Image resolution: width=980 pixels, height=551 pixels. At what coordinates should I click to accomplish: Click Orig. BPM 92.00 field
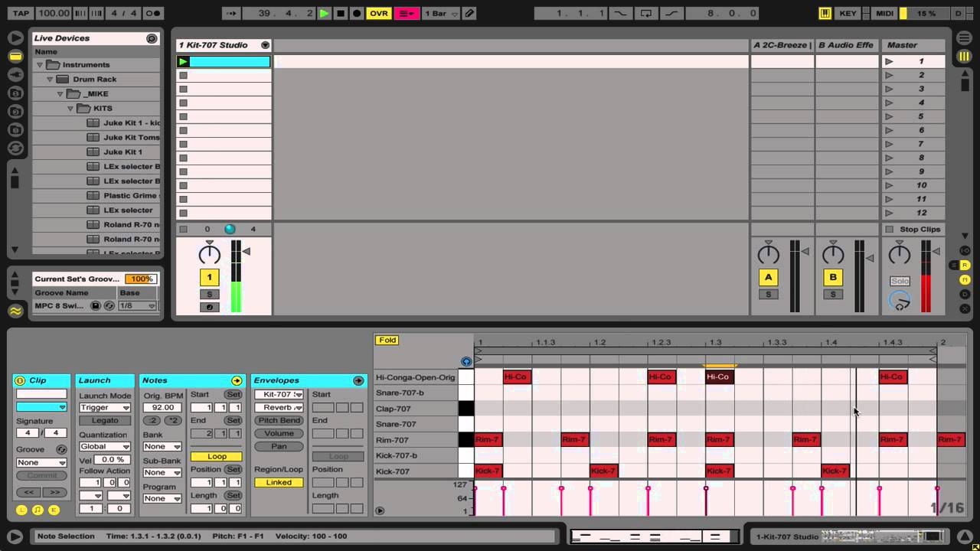pos(162,408)
